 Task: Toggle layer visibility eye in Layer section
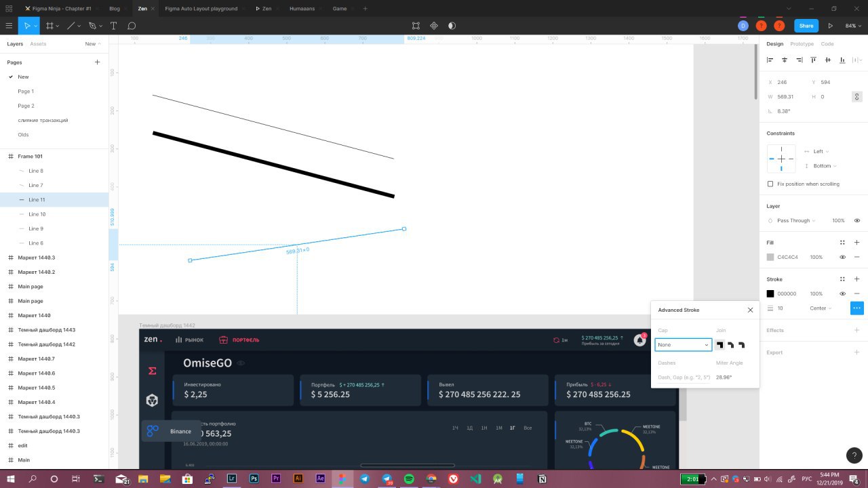pos(857,220)
